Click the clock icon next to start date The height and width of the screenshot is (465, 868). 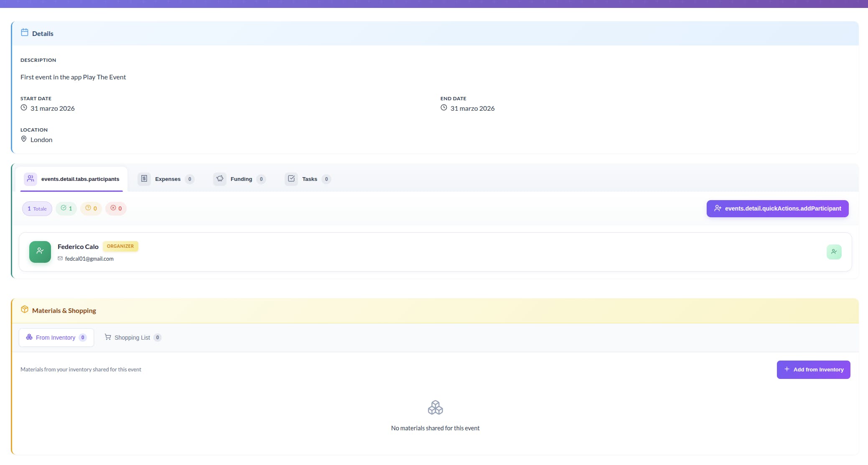24,108
